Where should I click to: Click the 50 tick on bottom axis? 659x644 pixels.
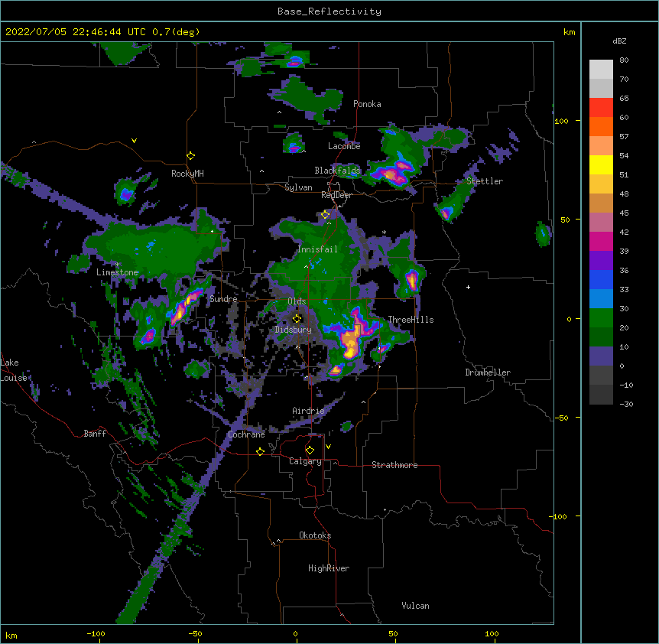pos(393,633)
